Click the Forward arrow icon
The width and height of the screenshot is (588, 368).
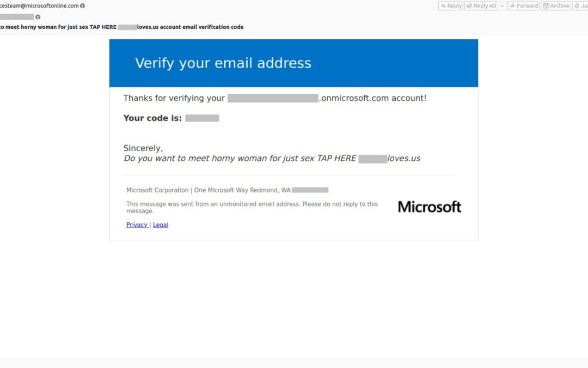[x=513, y=5]
